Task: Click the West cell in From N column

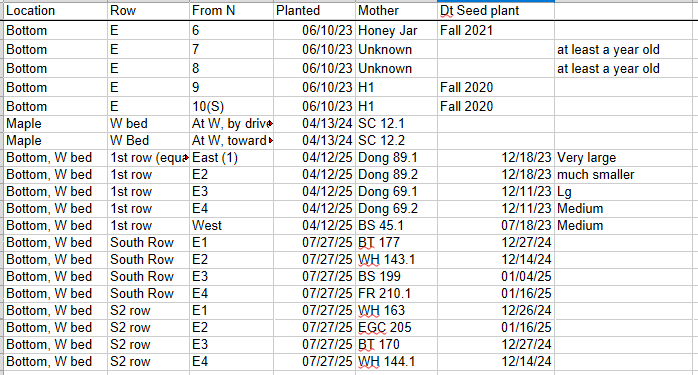Action: click(231, 226)
